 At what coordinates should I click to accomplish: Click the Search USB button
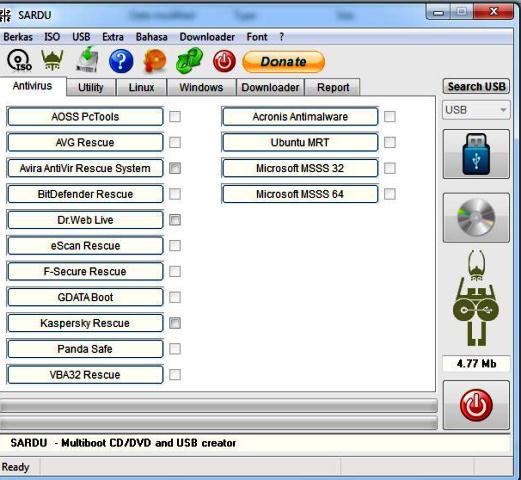click(x=476, y=87)
